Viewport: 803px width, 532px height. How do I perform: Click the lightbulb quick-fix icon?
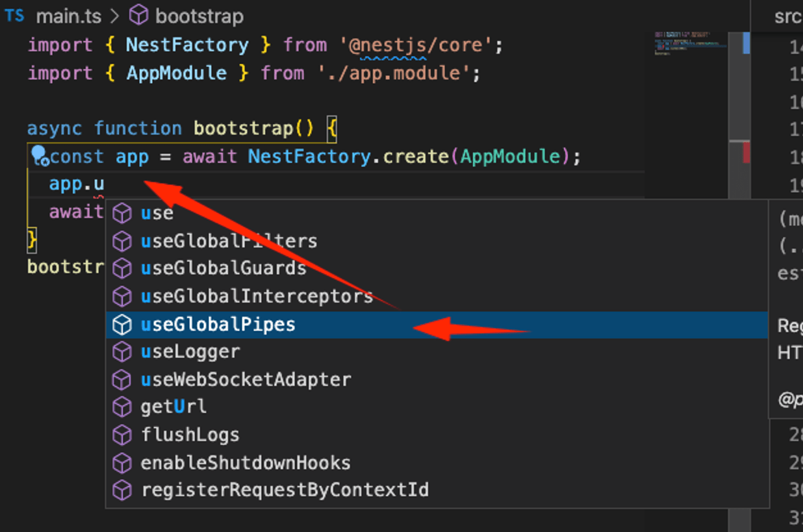pyautogui.click(x=38, y=155)
